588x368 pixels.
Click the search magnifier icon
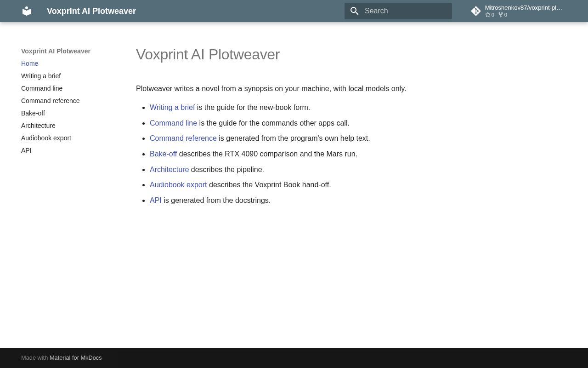[x=355, y=11]
